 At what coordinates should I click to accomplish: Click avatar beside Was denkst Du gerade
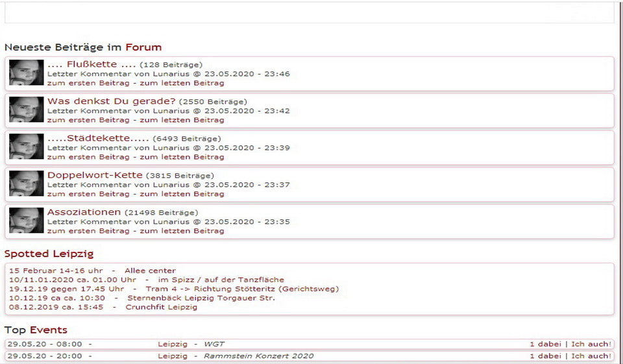[26, 110]
